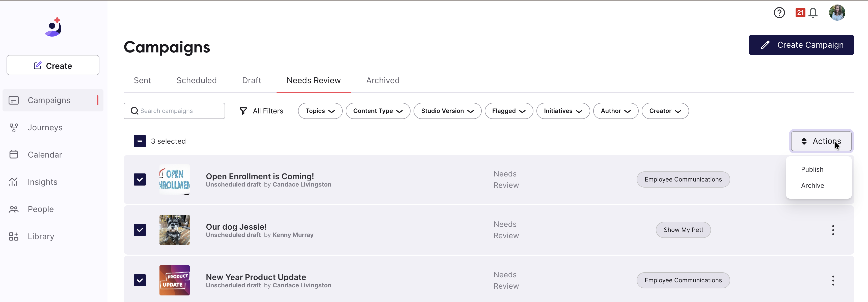Screen dimensions: 868x302
Task: Click the Library sidebar icon
Action: point(13,236)
